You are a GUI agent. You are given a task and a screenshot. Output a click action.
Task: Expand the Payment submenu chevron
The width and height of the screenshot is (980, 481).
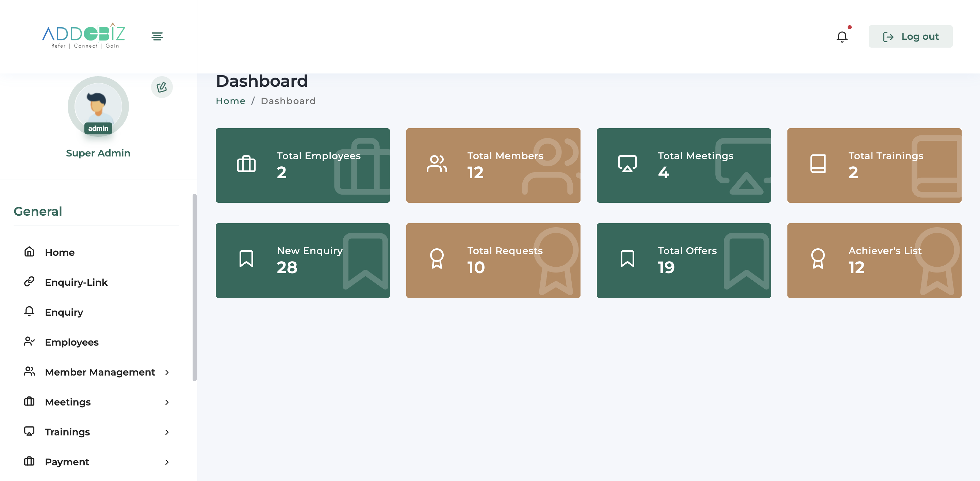point(167,462)
